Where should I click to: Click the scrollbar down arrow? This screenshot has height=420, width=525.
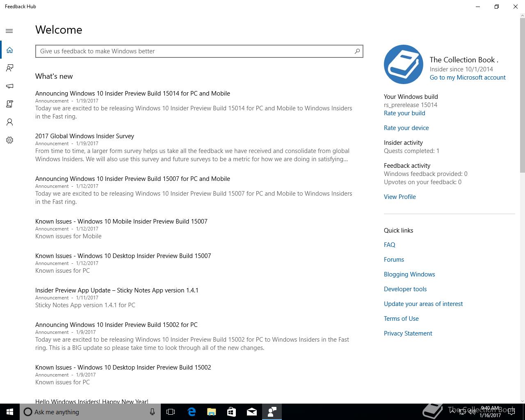coord(522,401)
